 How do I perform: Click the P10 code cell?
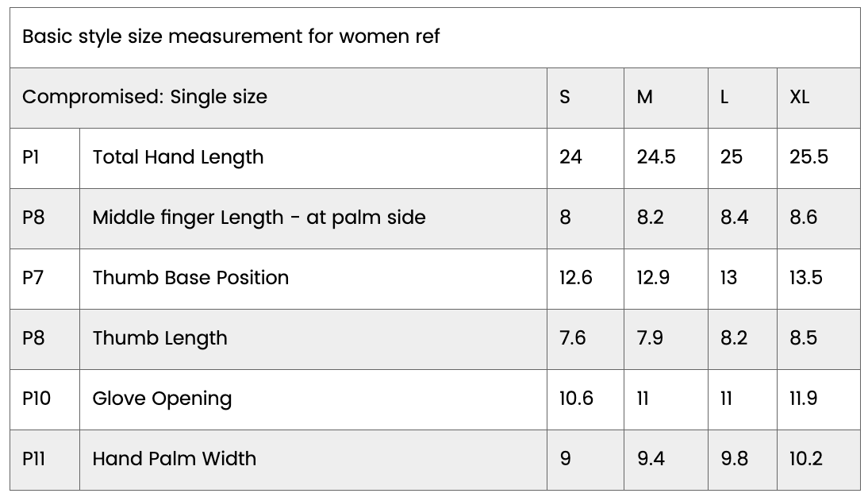click(36, 399)
